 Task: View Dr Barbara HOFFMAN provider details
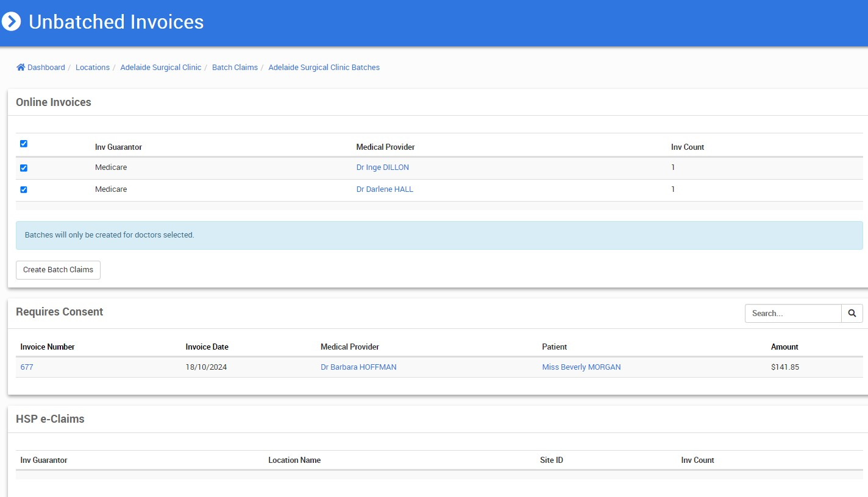(358, 367)
